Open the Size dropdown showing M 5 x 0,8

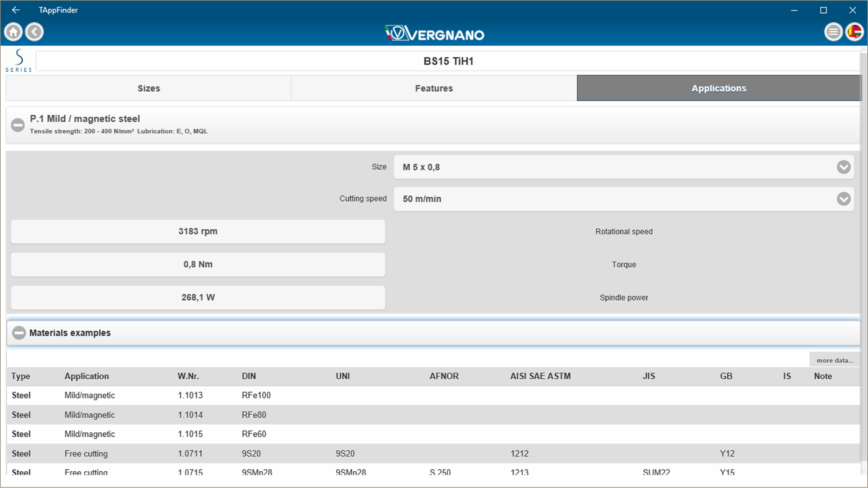pyautogui.click(x=623, y=167)
